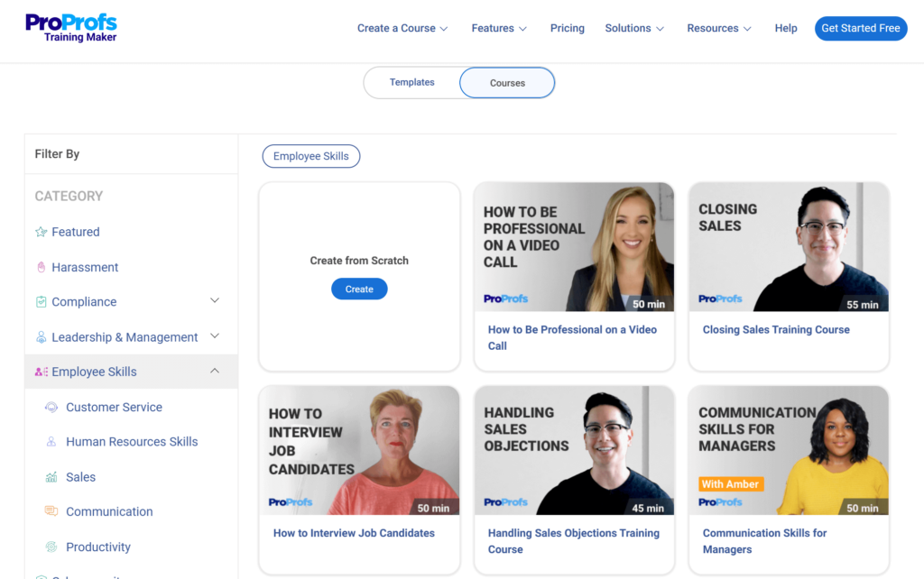The width and height of the screenshot is (924, 579).
Task: Open the Create a Course menu
Action: click(x=402, y=28)
